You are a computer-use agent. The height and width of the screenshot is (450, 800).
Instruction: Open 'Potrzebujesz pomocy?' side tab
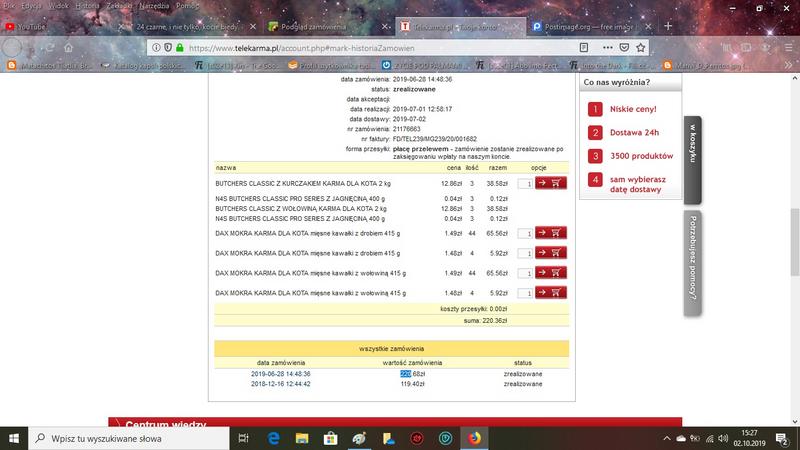pyautogui.click(x=692, y=263)
